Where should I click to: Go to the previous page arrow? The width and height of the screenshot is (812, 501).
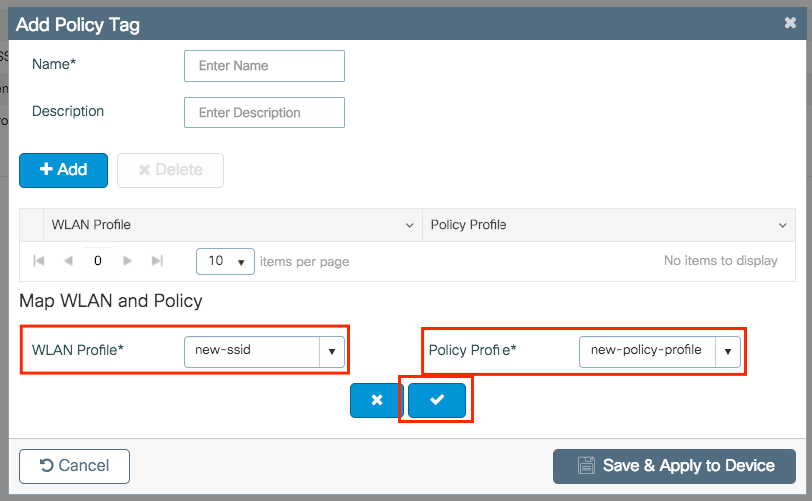pos(68,261)
